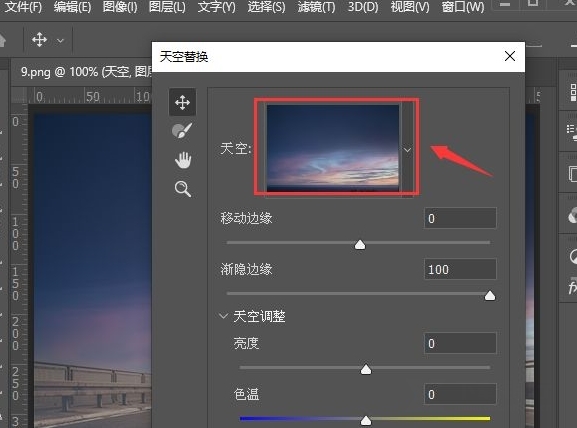The width and height of the screenshot is (577, 428).
Task: Click the 亮度 value field
Action: tap(460, 343)
